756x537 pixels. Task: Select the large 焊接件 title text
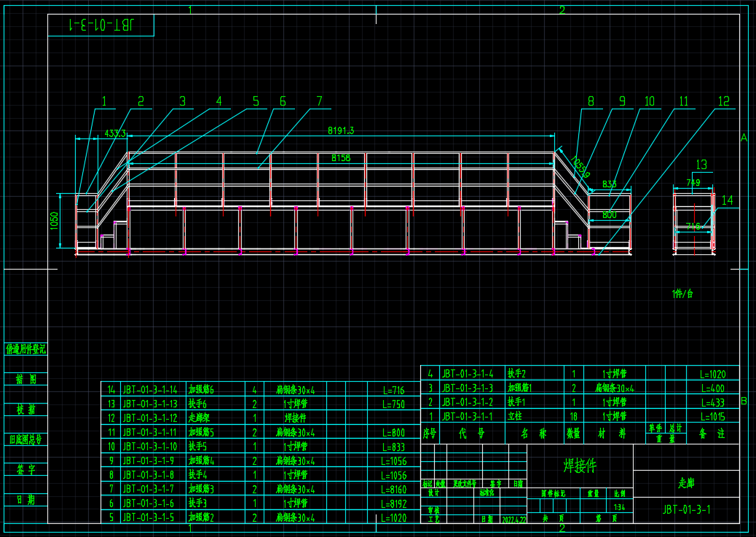580,466
